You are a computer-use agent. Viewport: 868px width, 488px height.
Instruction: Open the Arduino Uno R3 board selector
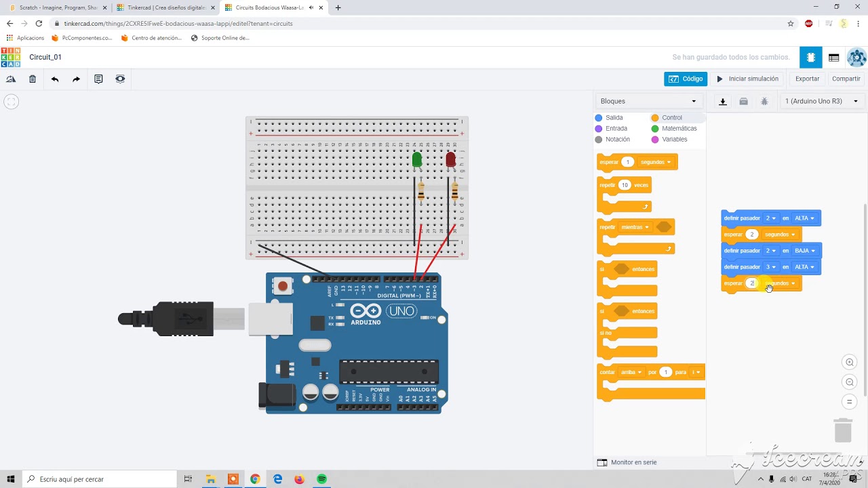click(821, 101)
